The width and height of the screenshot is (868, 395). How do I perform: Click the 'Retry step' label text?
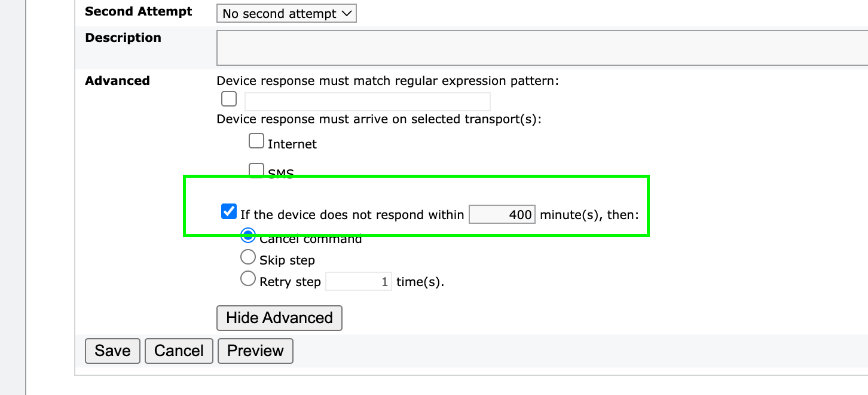point(290,281)
